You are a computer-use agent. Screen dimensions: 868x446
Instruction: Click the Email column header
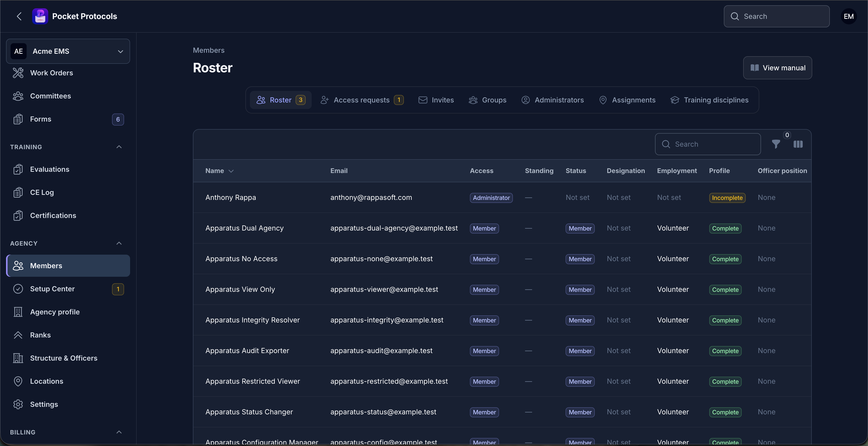click(x=339, y=171)
